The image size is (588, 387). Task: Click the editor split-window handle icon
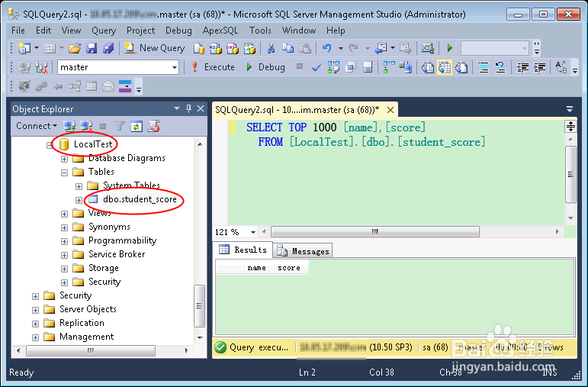(570, 127)
